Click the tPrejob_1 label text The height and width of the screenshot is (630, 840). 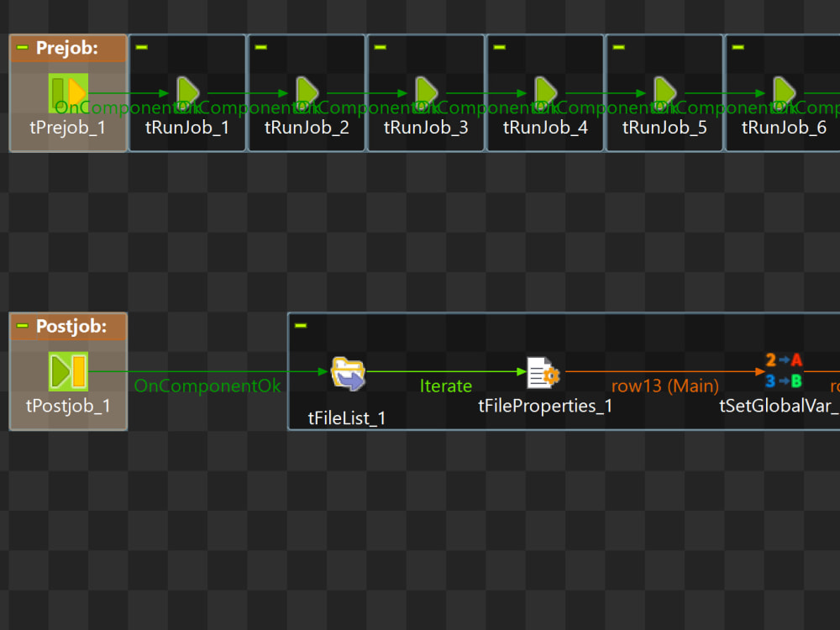[x=68, y=128]
